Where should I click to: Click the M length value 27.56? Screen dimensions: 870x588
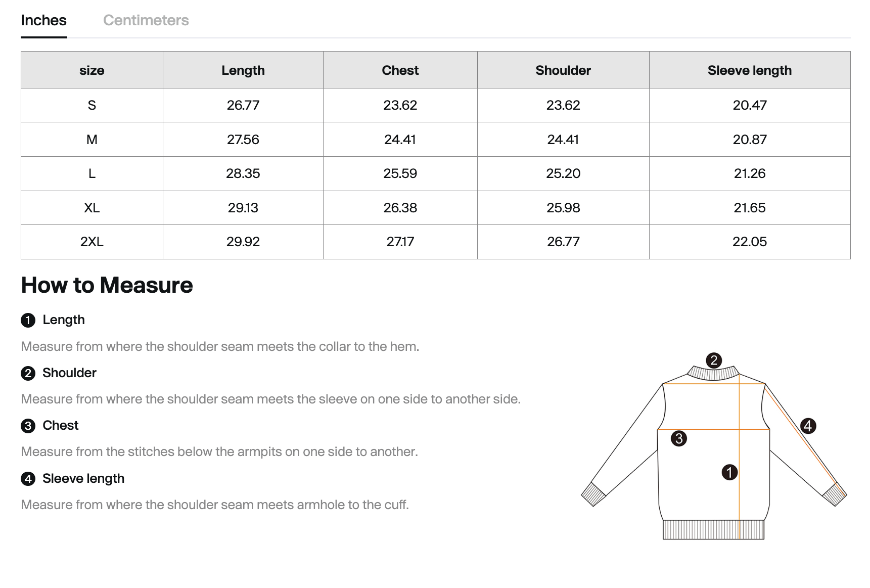click(243, 140)
